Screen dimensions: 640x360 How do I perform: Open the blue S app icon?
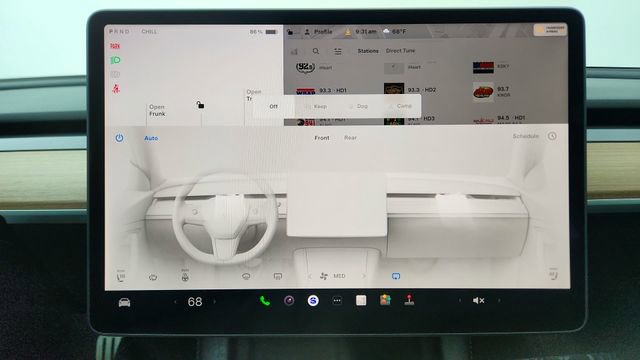[313, 301]
